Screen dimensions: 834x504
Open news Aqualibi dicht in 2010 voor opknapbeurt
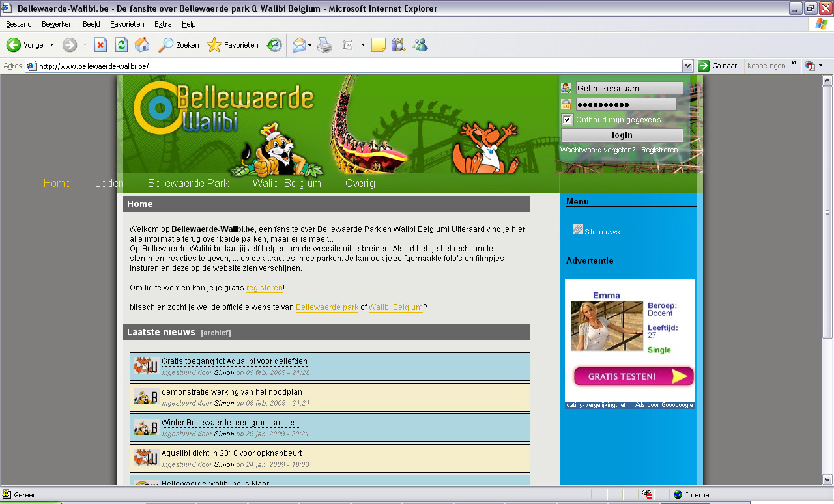coord(232,453)
